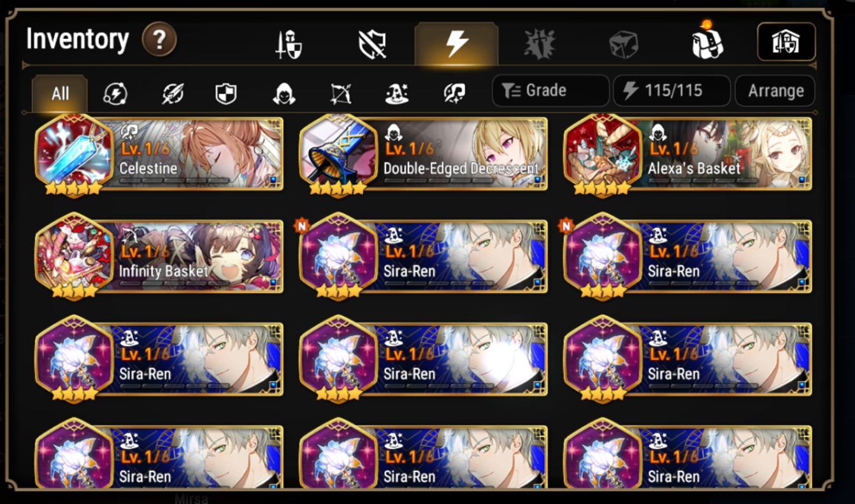Open the backpack items tab

point(707,41)
